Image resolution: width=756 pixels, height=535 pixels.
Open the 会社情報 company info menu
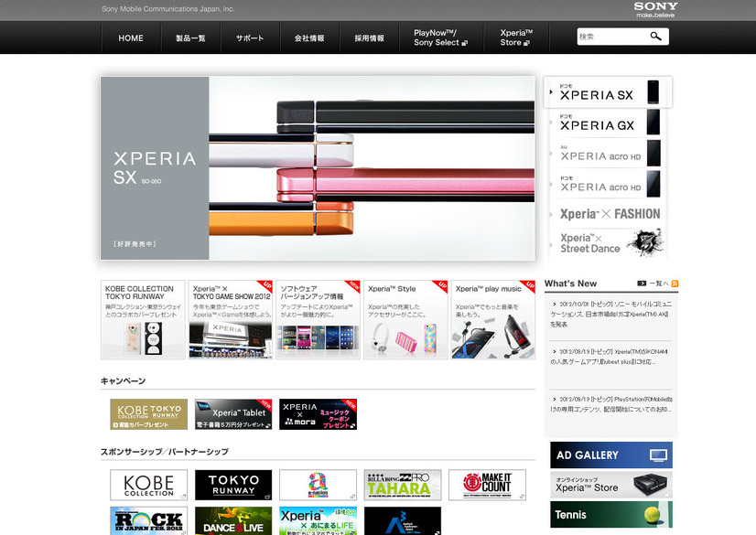[309, 38]
